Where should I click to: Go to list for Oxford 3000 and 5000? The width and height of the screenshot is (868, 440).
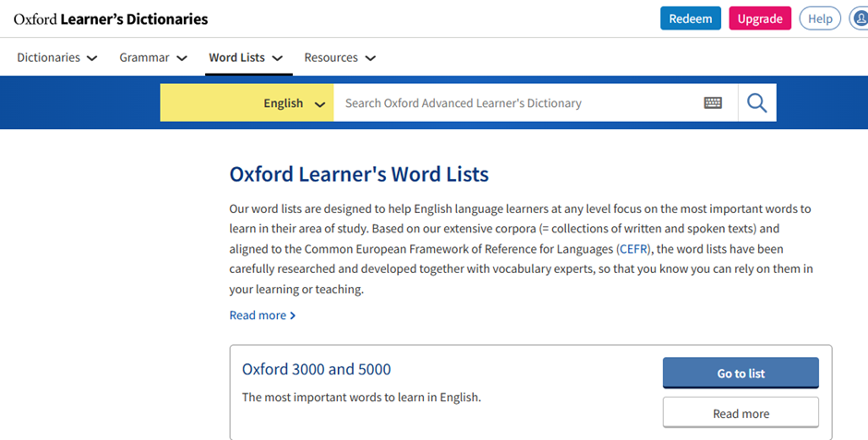pyautogui.click(x=741, y=373)
